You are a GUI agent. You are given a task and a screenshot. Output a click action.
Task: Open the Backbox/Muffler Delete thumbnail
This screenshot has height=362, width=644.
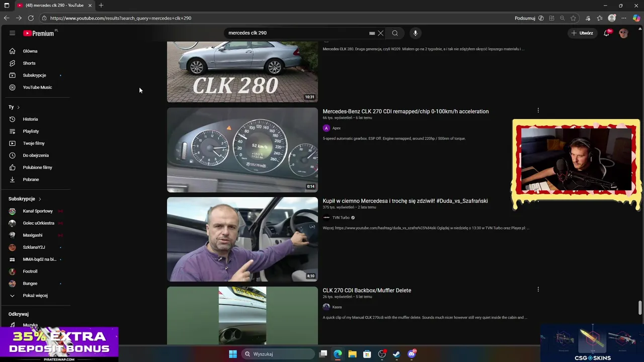coord(243,316)
